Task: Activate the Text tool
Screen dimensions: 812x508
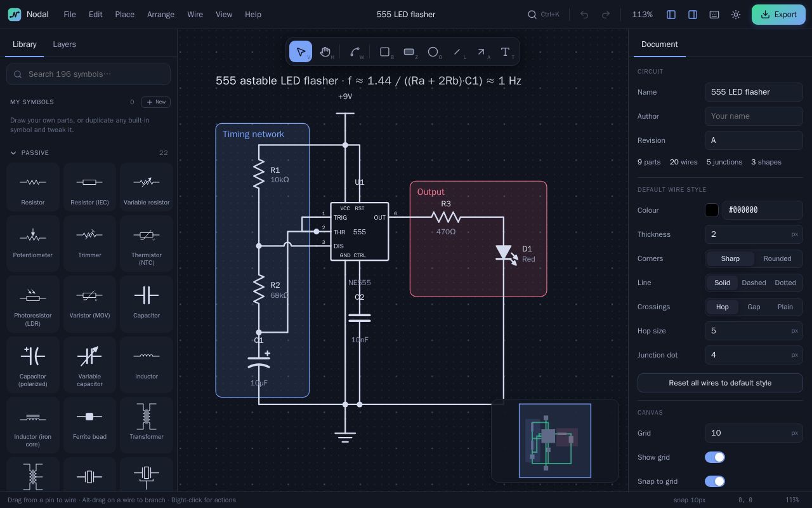Action: click(x=506, y=51)
